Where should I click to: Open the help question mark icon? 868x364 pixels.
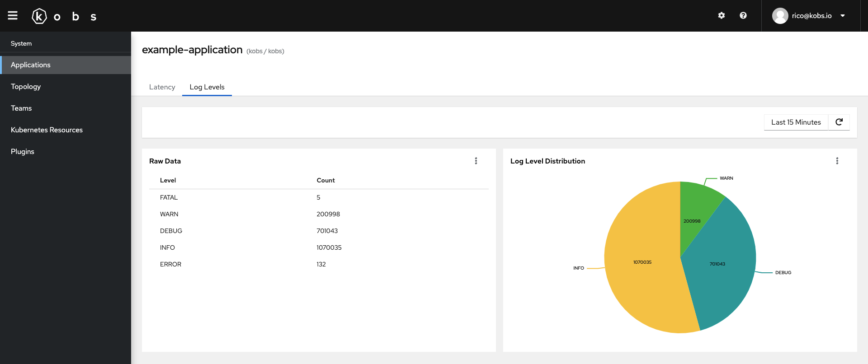(x=743, y=15)
